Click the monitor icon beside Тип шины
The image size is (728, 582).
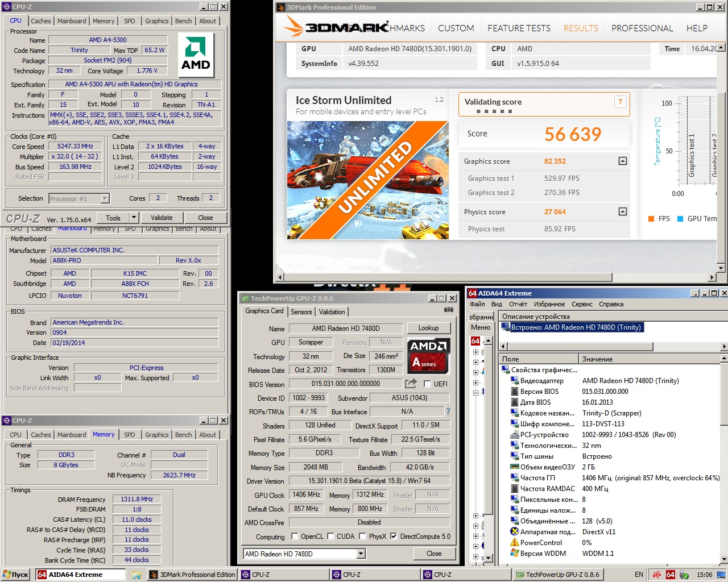515,456
